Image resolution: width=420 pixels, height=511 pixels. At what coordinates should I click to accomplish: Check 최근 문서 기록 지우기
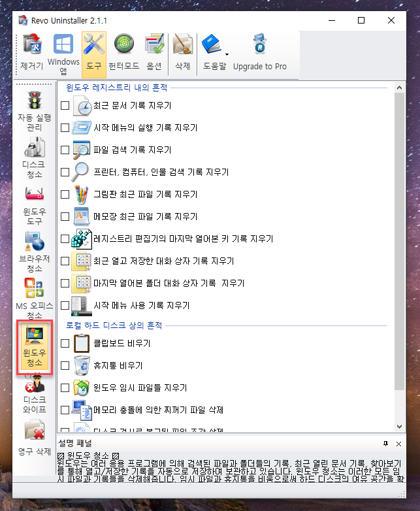(65, 106)
